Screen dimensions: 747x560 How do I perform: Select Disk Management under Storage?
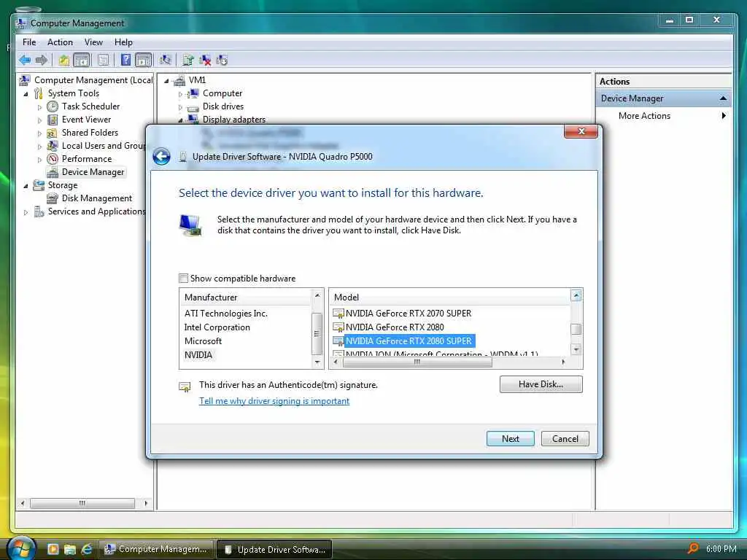(97, 198)
